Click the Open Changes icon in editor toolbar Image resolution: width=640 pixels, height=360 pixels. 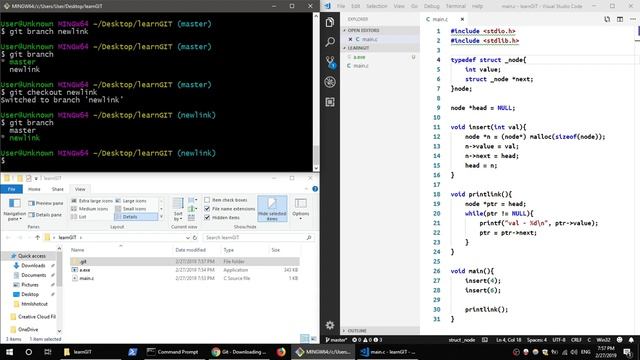pos(607,19)
